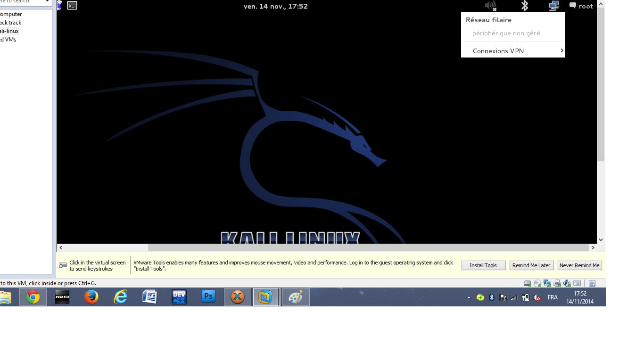Viewport: 644px width, 362px height.
Task: Click green plus tray icon
Action: pos(480,297)
